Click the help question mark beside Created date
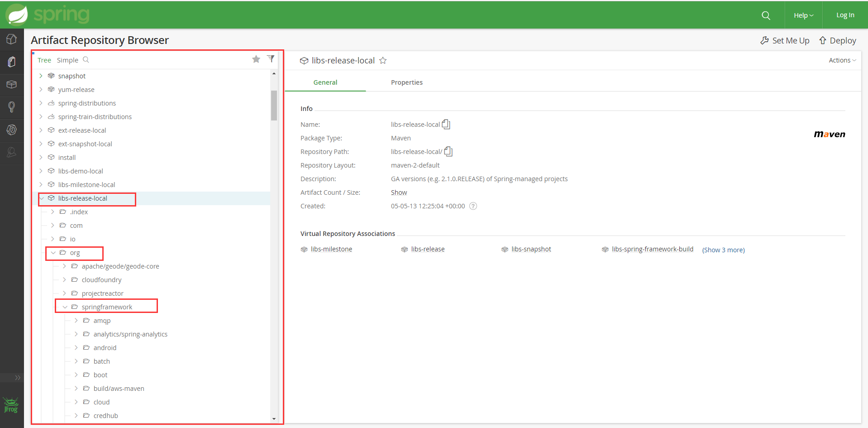This screenshot has height=428, width=868. tap(473, 206)
